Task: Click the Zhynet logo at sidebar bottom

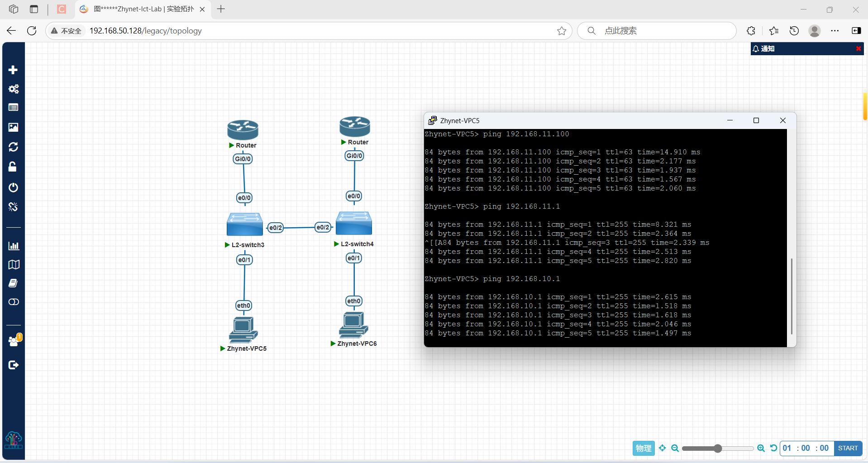Action: coord(13,440)
